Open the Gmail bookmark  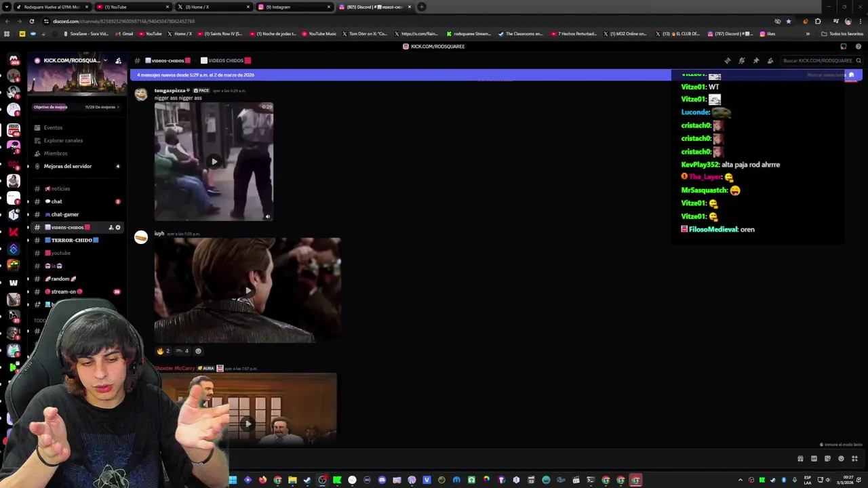pos(124,34)
